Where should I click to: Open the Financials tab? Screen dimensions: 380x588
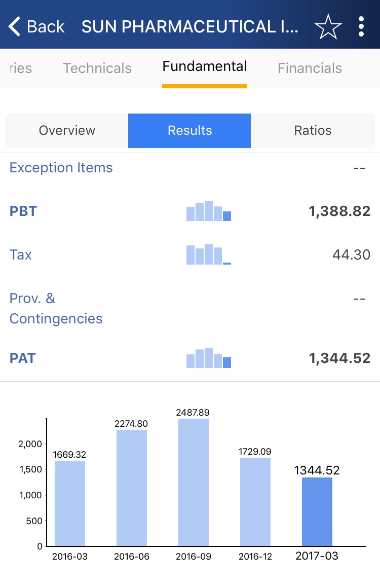[310, 68]
